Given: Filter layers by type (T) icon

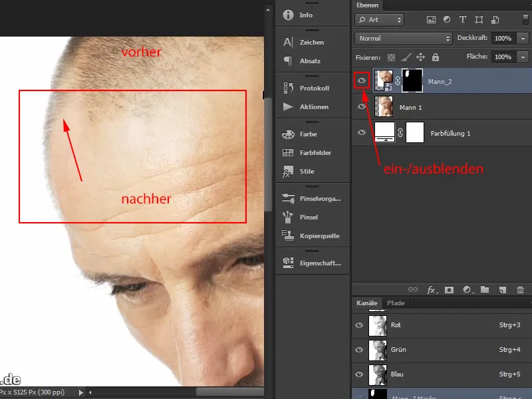Looking at the screenshot, I should (462, 20).
